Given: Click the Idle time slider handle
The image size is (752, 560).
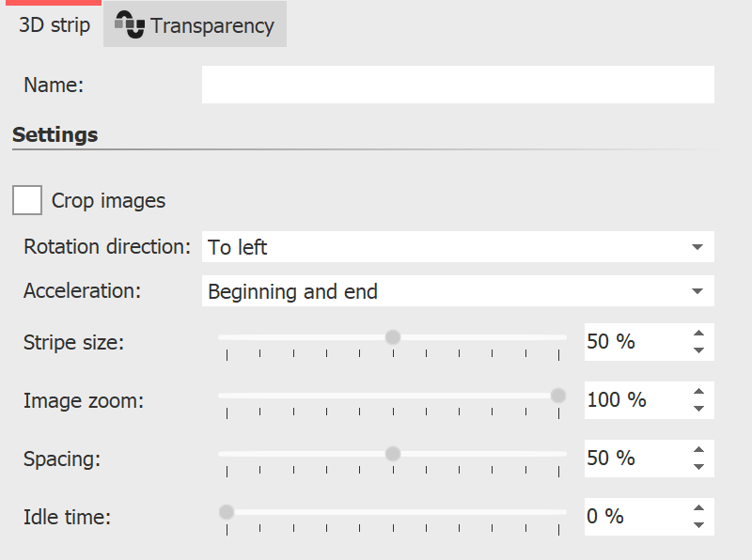Looking at the screenshot, I should click(x=226, y=512).
